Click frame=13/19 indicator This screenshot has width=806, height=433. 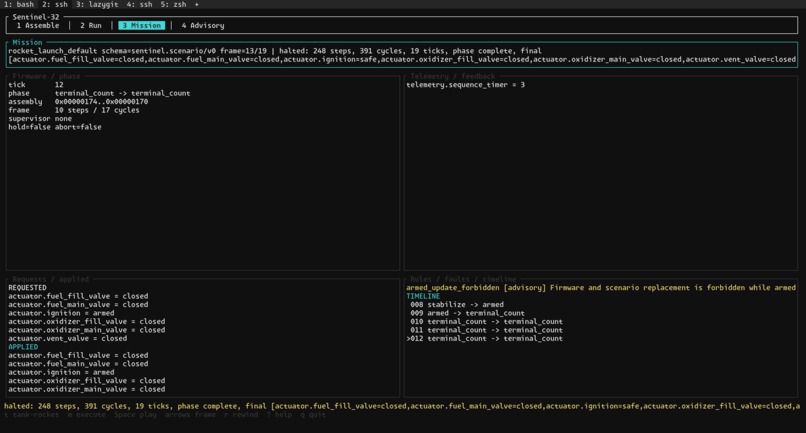pos(243,51)
